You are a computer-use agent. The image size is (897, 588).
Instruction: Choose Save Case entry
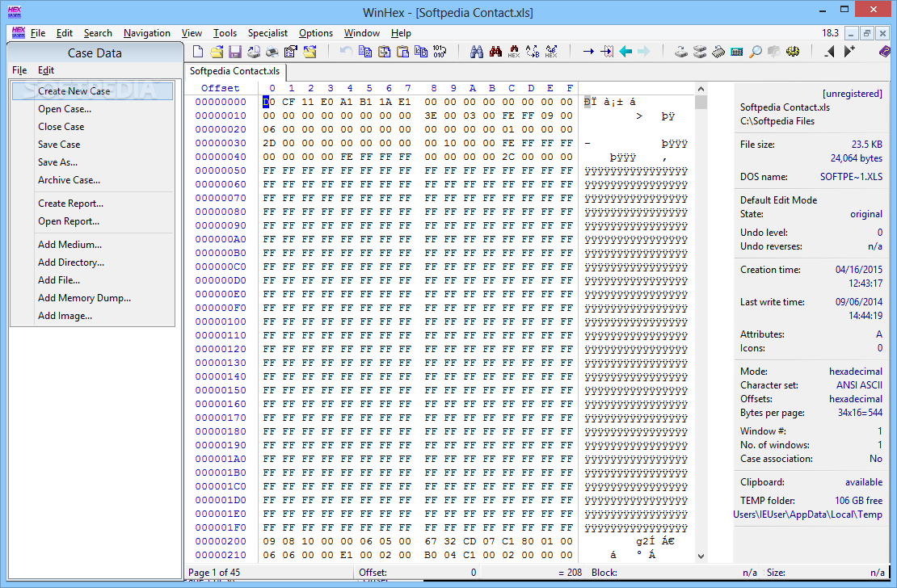[x=93, y=144]
